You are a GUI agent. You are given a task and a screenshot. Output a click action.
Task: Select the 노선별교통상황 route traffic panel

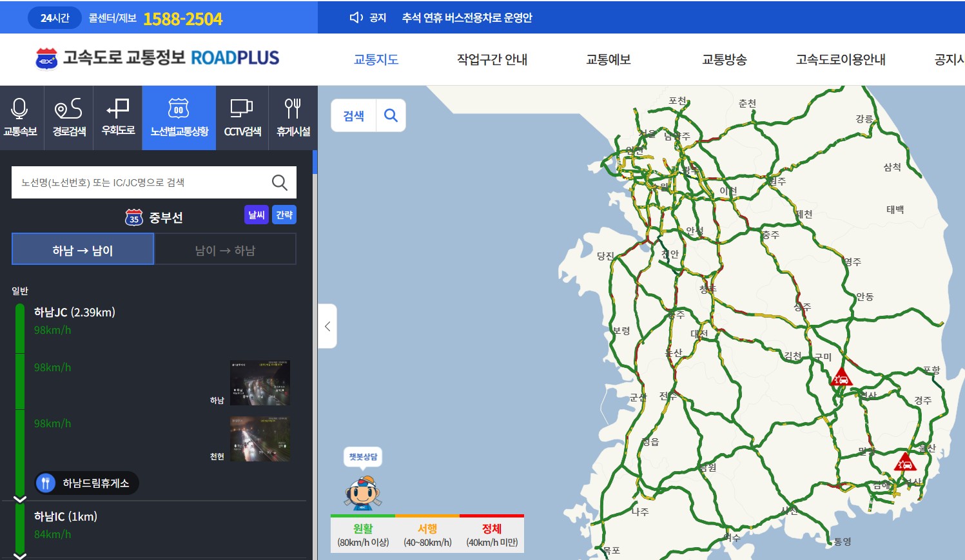(179, 118)
